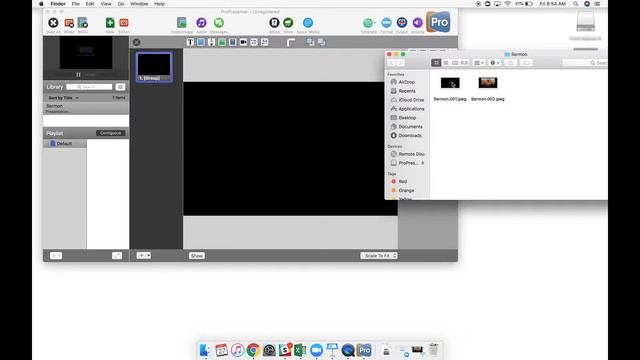Select the green image tool in editor

pos(222,42)
